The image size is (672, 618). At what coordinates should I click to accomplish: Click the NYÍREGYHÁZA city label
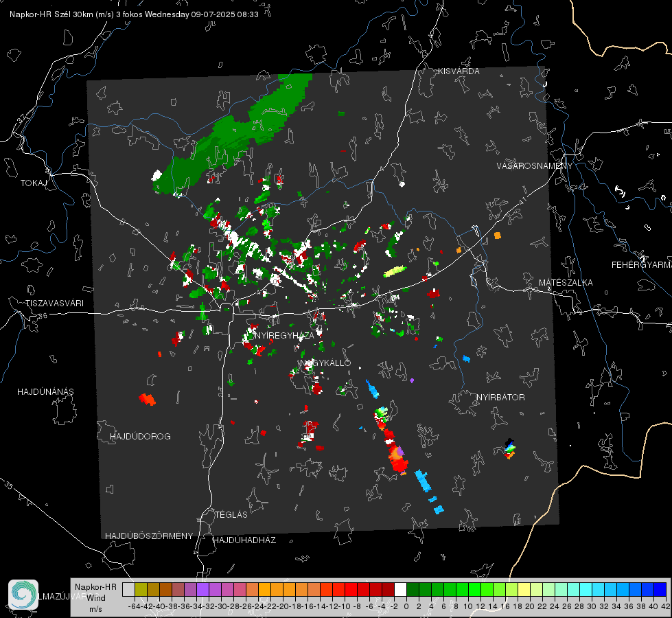tap(285, 335)
